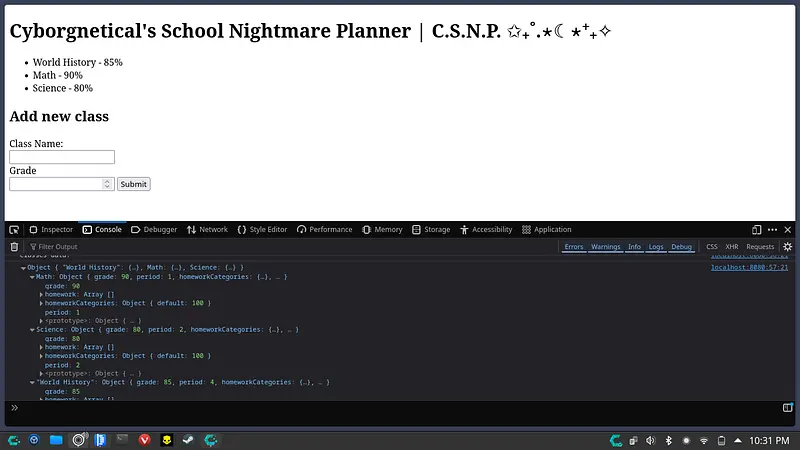Toggle the Debug log filter
The width and height of the screenshot is (800, 450).
(x=681, y=246)
